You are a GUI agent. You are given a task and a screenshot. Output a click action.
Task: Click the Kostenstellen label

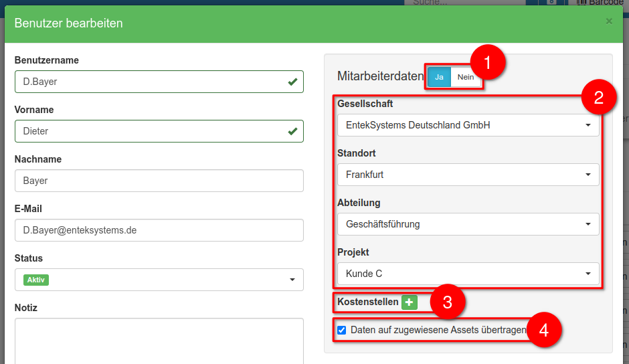pyautogui.click(x=368, y=302)
